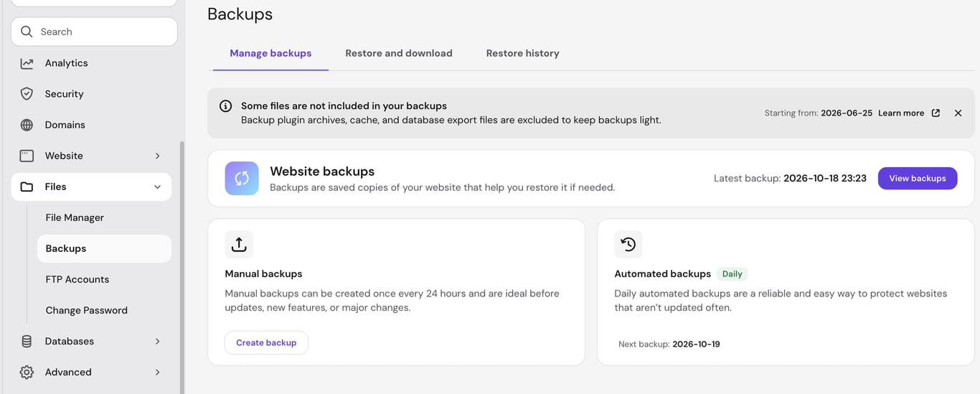980x394 pixels.
Task: Click the Databases cylinder icon
Action: coord(27,342)
